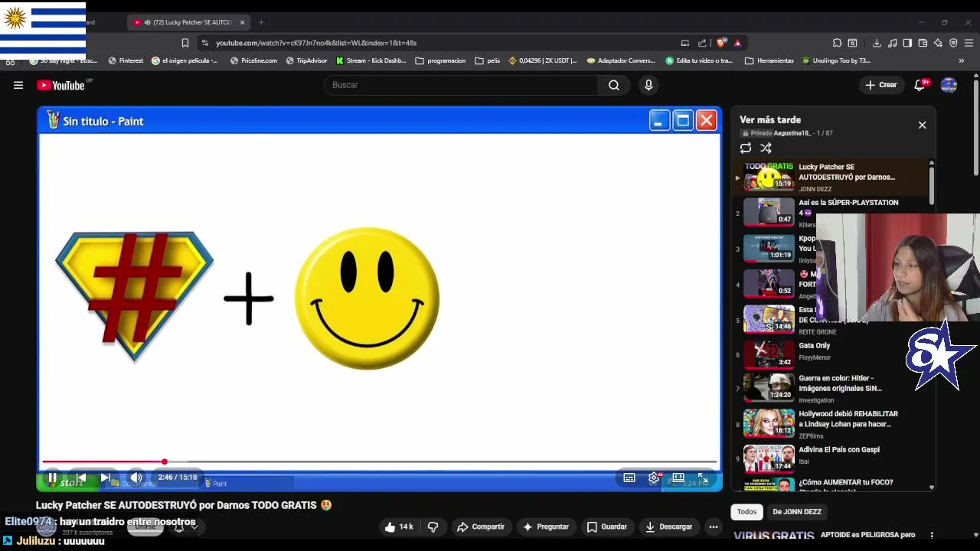The image size is (980, 551).
Task: Expand the Herramientas bookmark folder
Action: coord(769,60)
